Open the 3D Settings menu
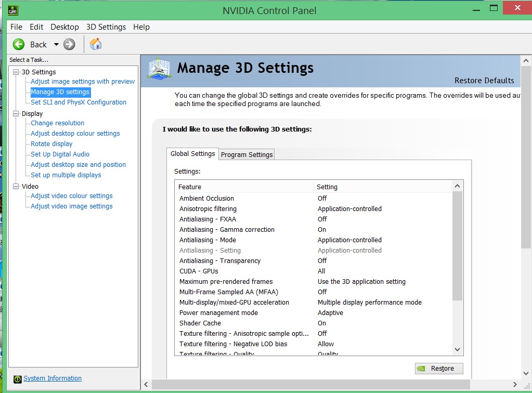 106,27
